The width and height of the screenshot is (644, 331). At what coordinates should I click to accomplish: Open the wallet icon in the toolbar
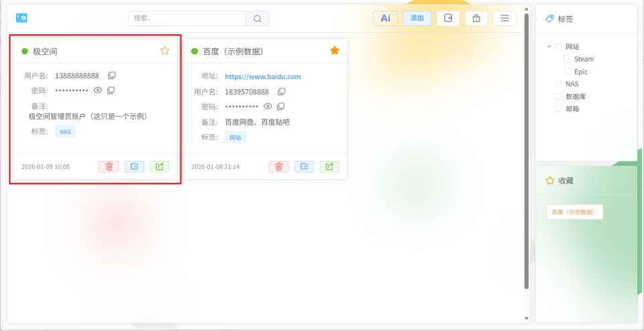[x=448, y=19]
